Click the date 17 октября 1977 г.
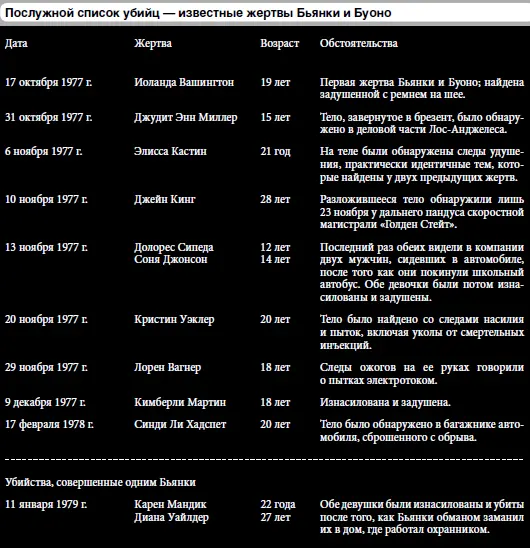 coord(49,82)
